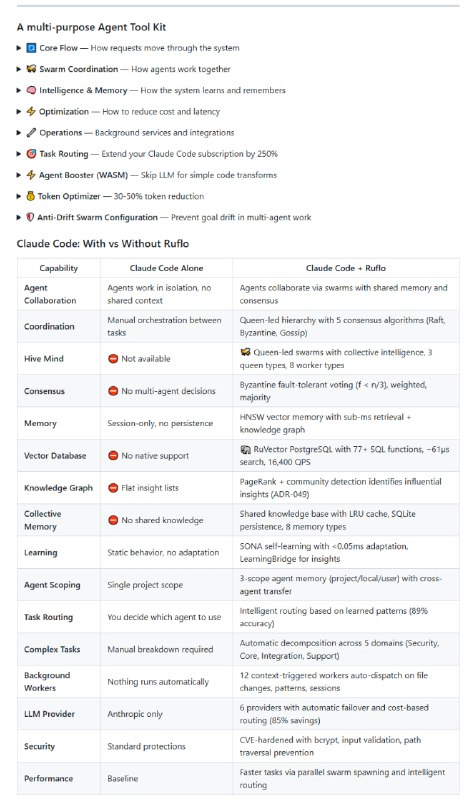Click the lightning icon next to Optimization

tap(31, 111)
